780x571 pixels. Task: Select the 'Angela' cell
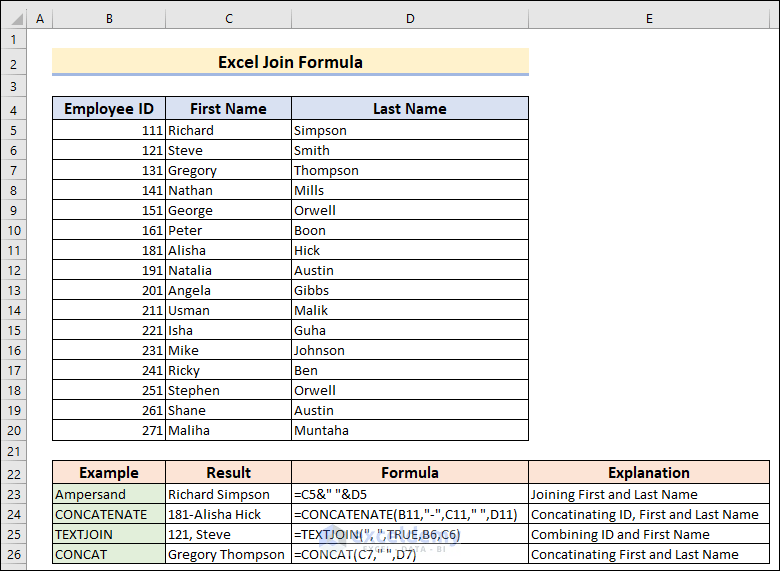click(x=228, y=290)
